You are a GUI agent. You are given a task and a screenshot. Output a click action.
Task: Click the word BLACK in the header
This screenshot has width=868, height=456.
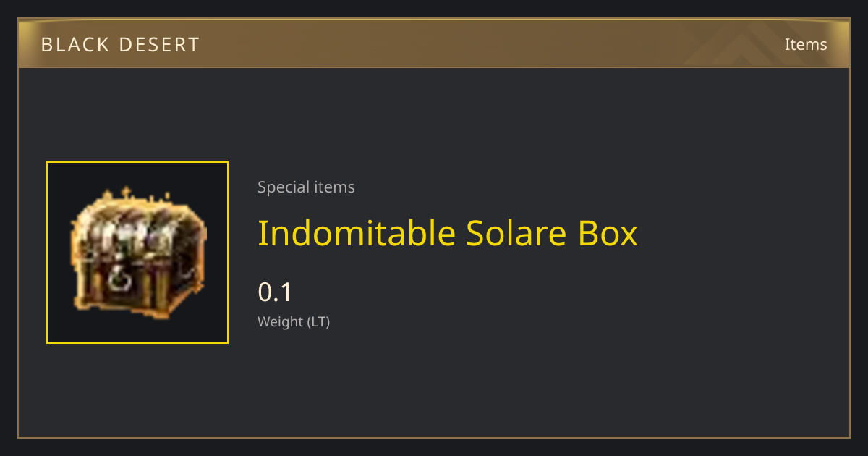[x=75, y=45]
